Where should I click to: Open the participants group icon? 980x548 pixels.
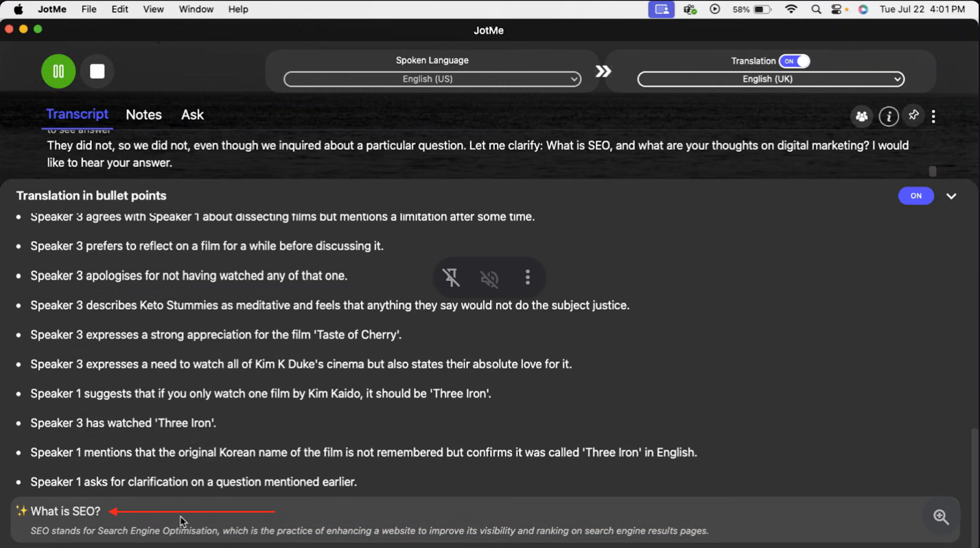pyautogui.click(x=862, y=116)
